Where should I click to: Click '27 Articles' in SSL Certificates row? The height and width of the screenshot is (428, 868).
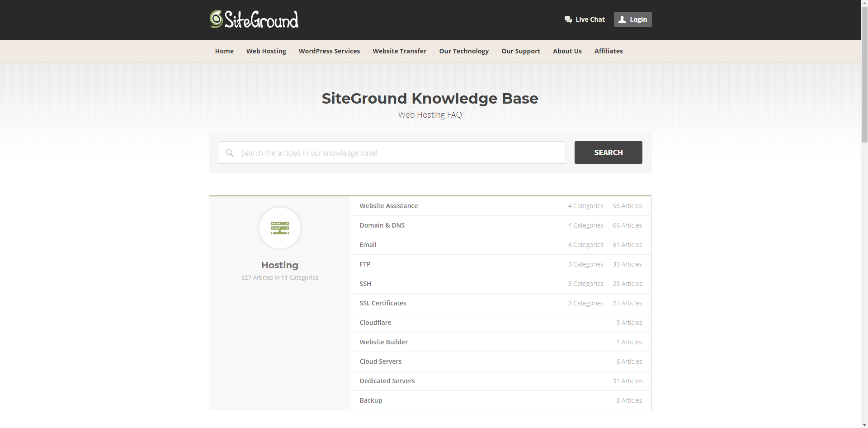[x=627, y=303]
